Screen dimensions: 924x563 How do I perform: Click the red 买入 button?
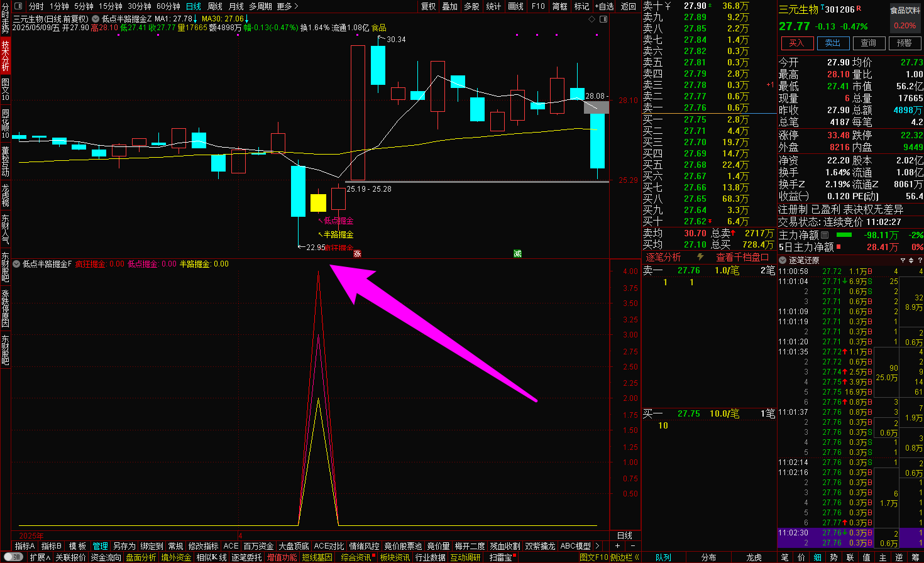[796, 43]
